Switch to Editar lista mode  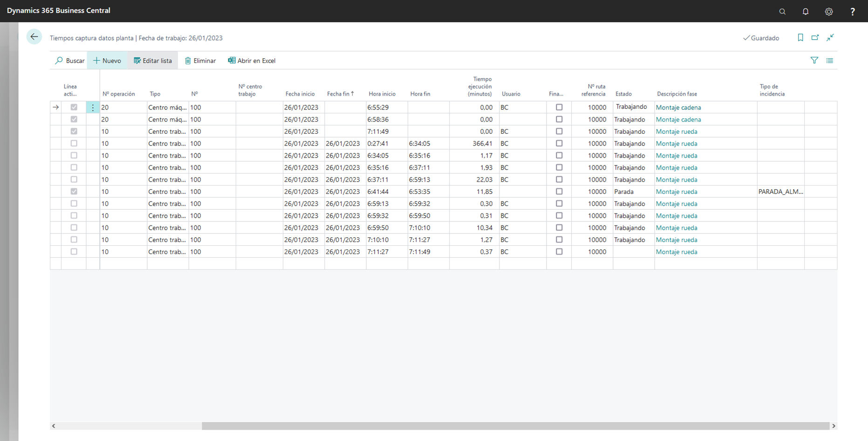pos(153,61)
